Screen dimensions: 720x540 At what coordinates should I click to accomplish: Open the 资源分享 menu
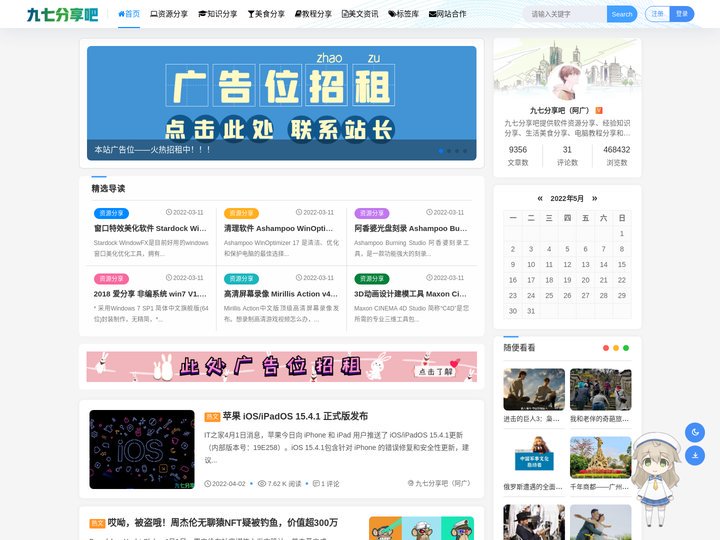(x=169, y=14)
